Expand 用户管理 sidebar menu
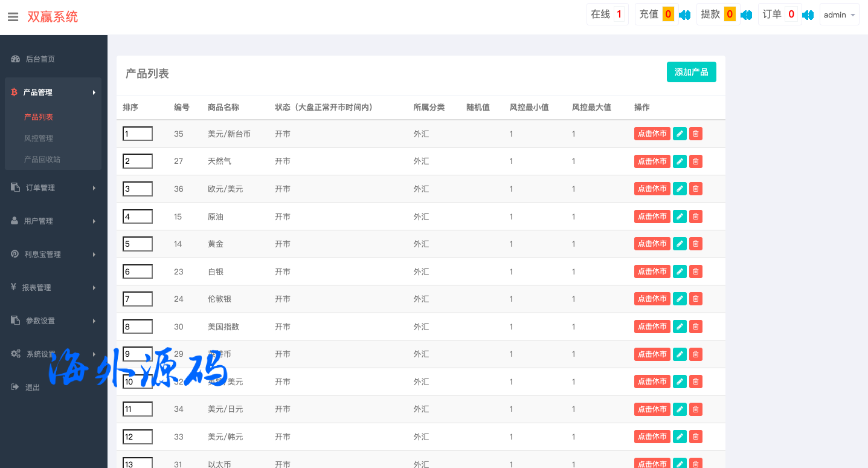 [53, 221]
